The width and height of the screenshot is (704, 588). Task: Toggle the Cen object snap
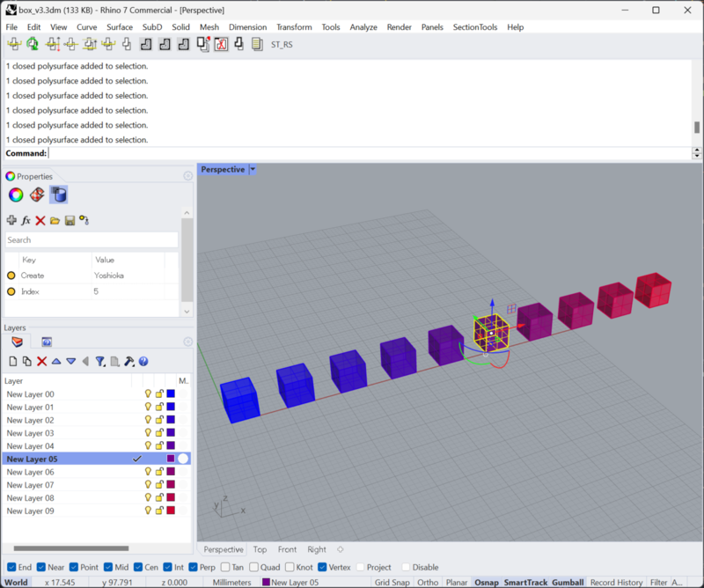point(138,567)
